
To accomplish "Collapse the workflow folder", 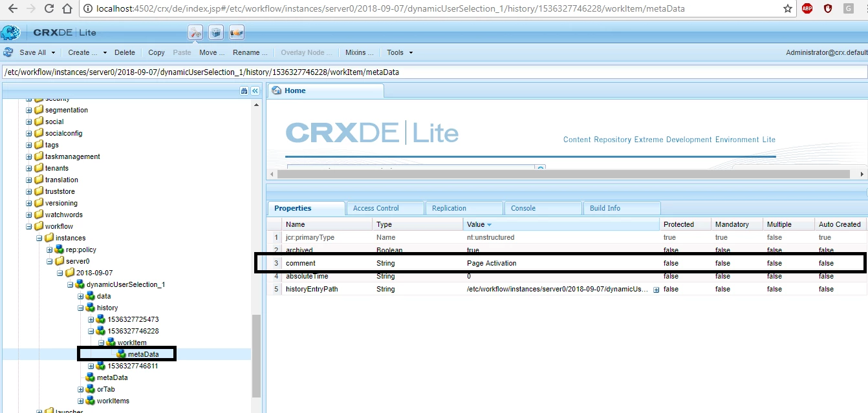I will [x=29, y=226].
